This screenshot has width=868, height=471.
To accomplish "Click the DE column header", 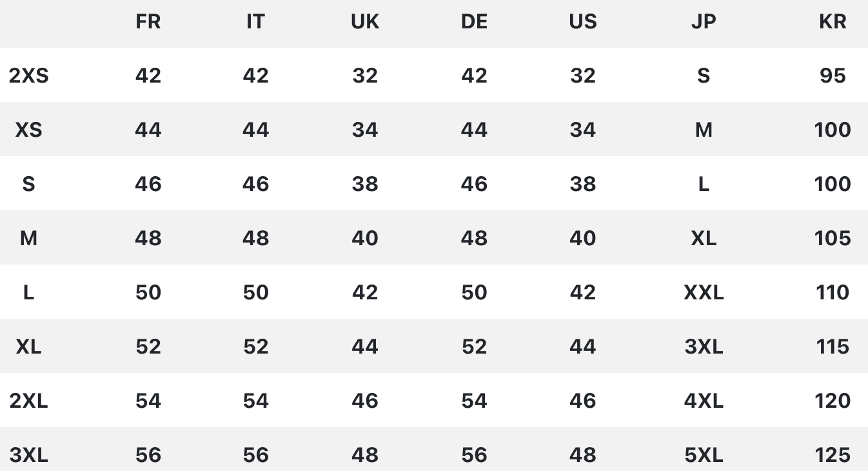I will (x=474, y=22).
